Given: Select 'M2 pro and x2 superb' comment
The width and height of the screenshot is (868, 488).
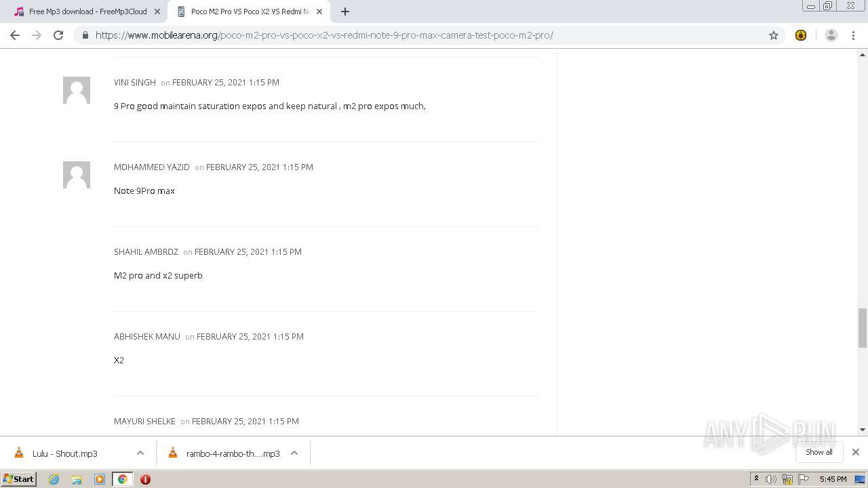Looking at the screenshot, I should pyautogui.click(x=158, y=275).
